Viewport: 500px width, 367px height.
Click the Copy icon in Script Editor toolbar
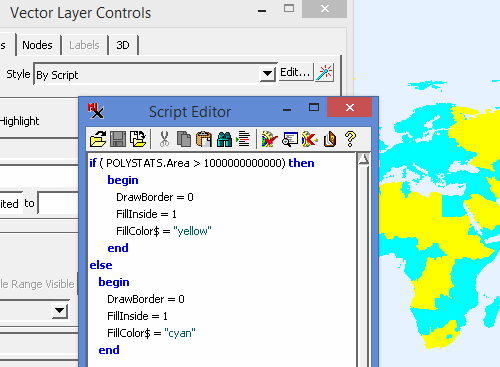184,139
